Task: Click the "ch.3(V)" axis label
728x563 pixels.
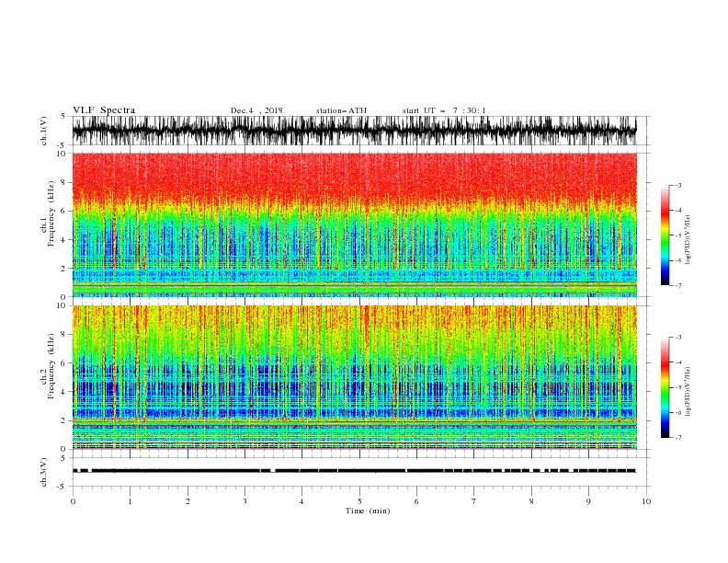Action: 44,472
